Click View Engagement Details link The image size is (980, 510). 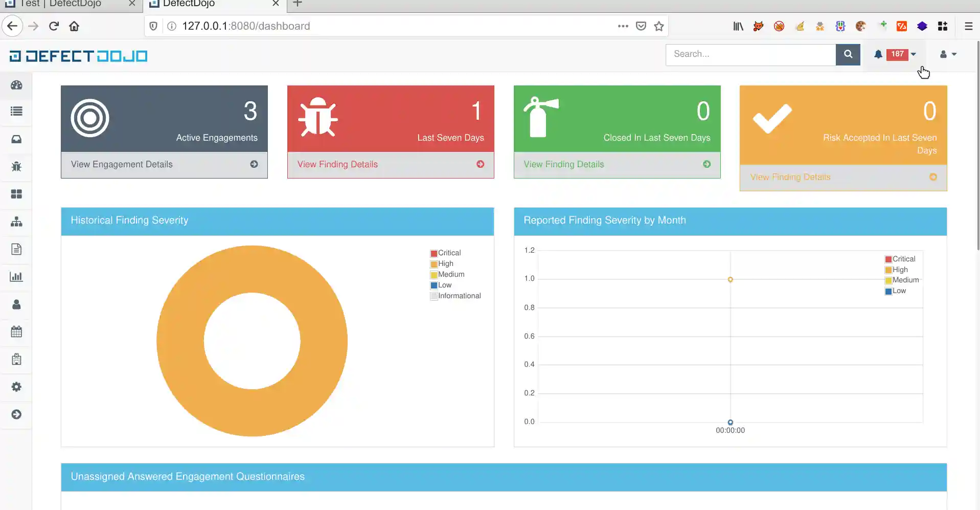click(x=122, y=164)
